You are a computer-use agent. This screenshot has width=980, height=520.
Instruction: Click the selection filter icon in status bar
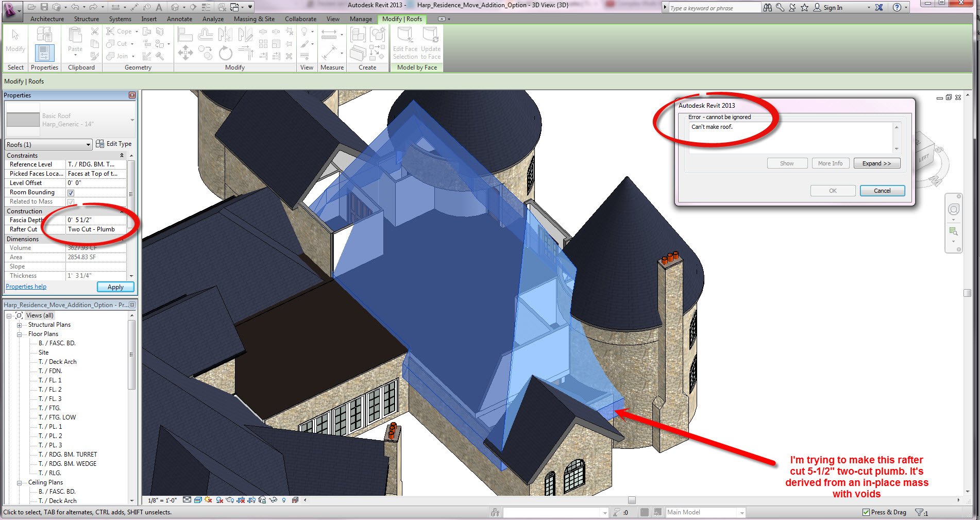point(919,512)
